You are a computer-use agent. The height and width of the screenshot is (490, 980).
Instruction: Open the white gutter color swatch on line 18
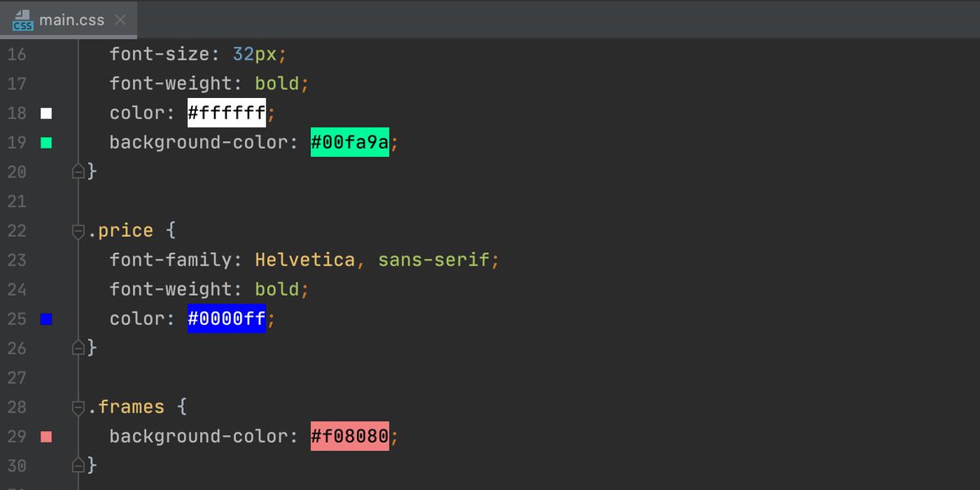coord(47,114)
